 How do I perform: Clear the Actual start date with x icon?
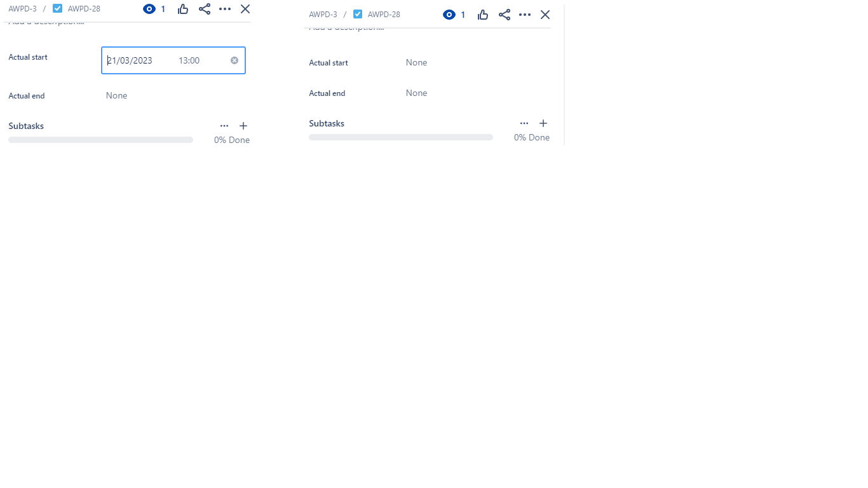(x=234, y=60)
